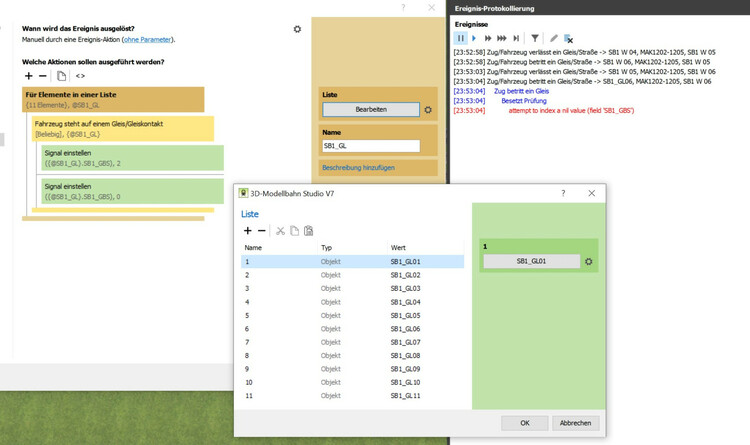Select 'Für Elemente in einer Liste' action
Image resolution: width=750 pixels, height=445 pixels.
pyautogui.click(x=113, y=100)
